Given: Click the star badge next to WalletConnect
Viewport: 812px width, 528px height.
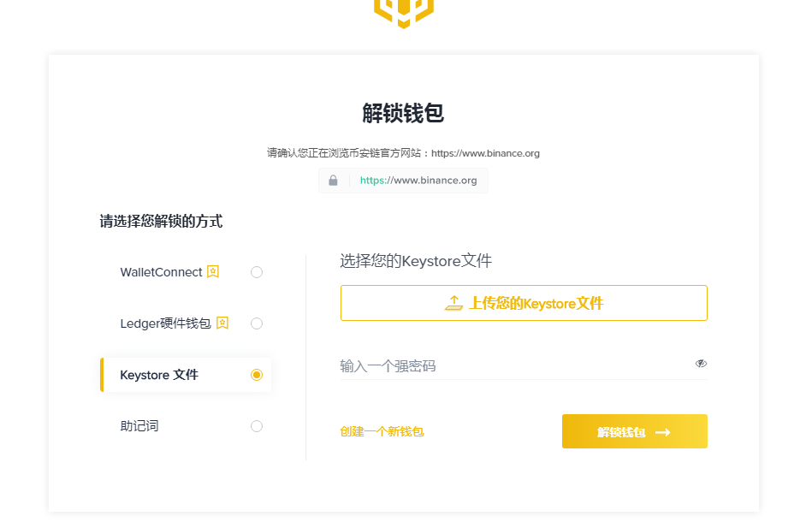Looking at the screenshot, I should click(x=213, y=271).
